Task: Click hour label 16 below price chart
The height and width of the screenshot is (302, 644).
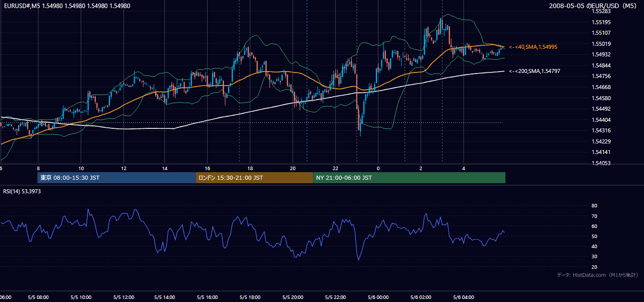Action: pyautogui.click(x=208, y=168)
